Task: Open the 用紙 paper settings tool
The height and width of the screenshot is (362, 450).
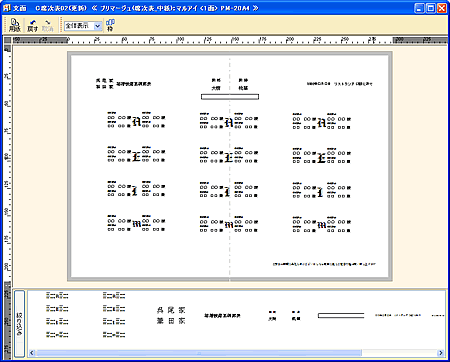Action: tap(15, 25)
